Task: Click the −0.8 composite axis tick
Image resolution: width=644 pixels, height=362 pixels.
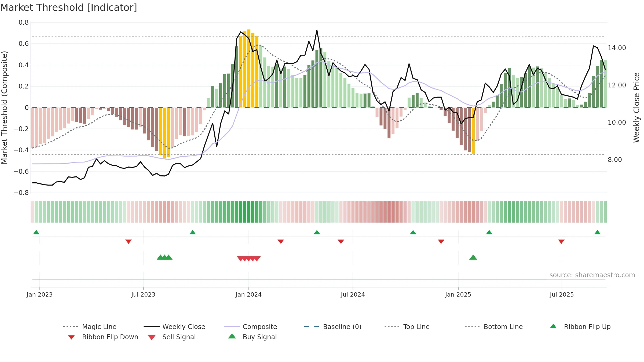Action: (21, 193)
